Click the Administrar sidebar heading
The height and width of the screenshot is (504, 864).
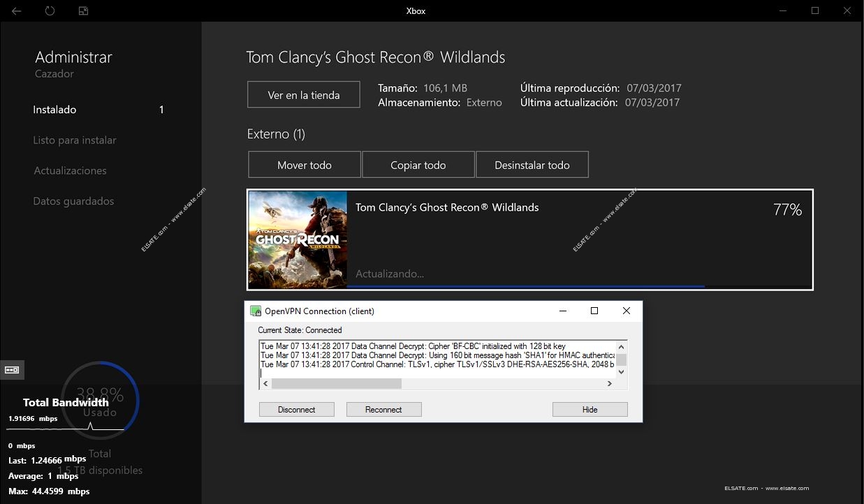click(x=73, y=57)
